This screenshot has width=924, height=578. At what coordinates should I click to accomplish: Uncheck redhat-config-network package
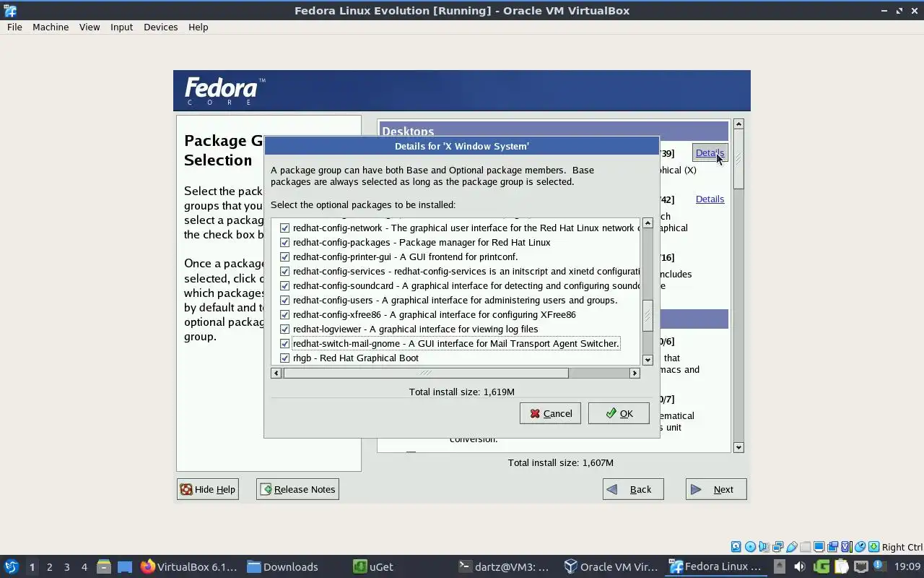coord(284,228)
